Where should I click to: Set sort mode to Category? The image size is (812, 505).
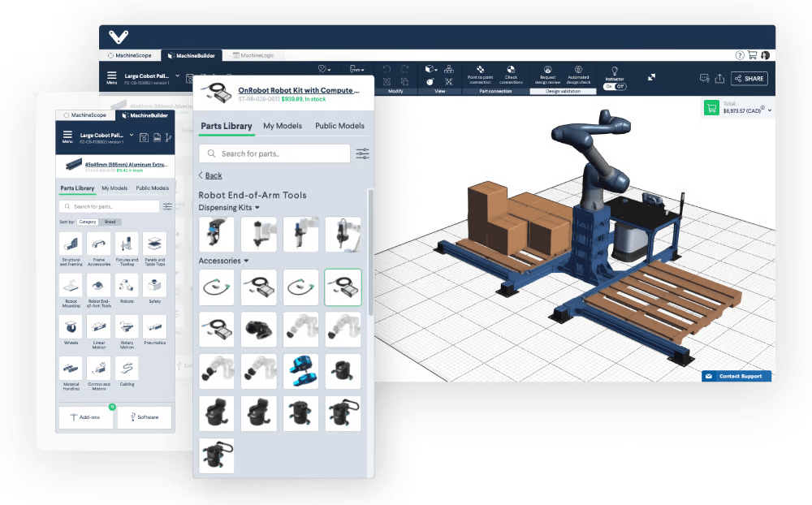[87, 222]
